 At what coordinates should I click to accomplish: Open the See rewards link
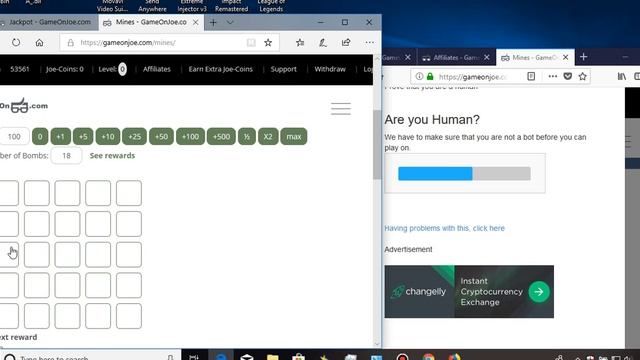point(112,156)
